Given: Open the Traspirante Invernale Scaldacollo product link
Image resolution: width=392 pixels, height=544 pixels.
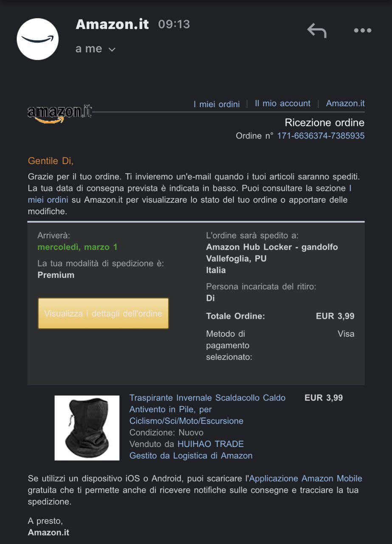Looking at the screenshot, I should click(207, 409).
